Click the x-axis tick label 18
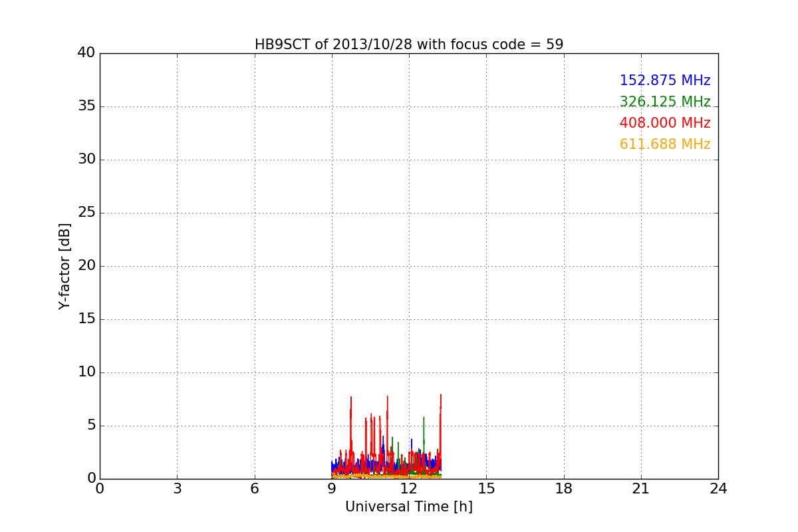798x532 pixels. [564, 489]
